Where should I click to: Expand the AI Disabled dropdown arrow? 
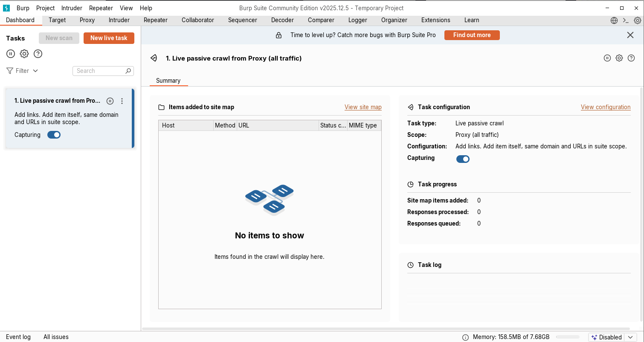pos(630,337)
